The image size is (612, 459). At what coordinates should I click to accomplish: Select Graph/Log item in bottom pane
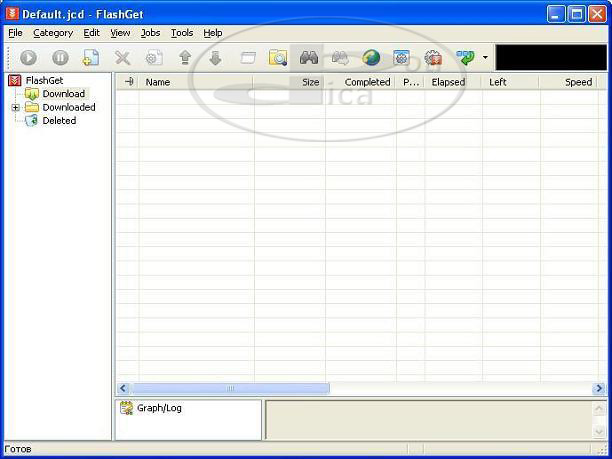[x=158, y=408]
